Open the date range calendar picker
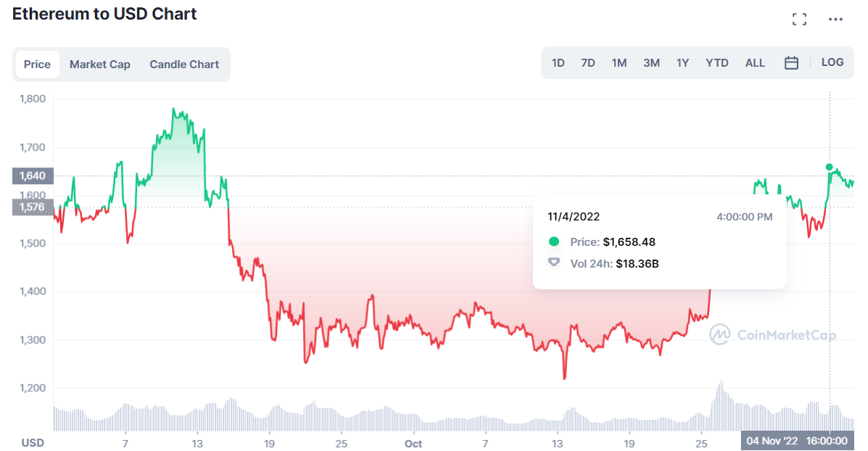Screen dimensions: 868x451 (791, 62)
